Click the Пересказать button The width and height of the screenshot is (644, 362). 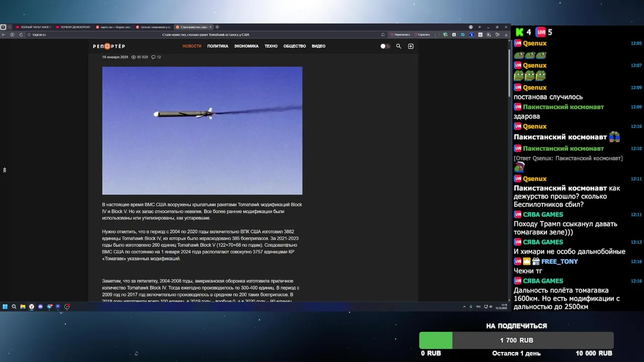(400, 35)
